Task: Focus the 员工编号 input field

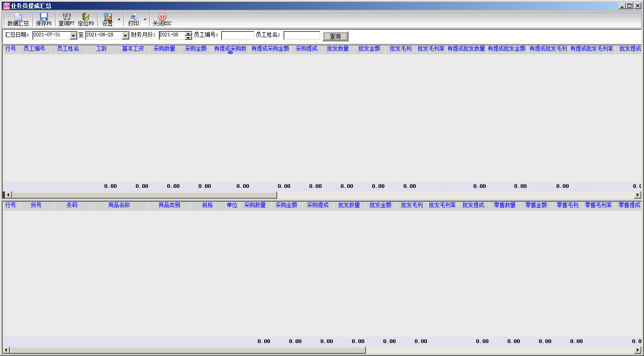Action: point(237,35)
